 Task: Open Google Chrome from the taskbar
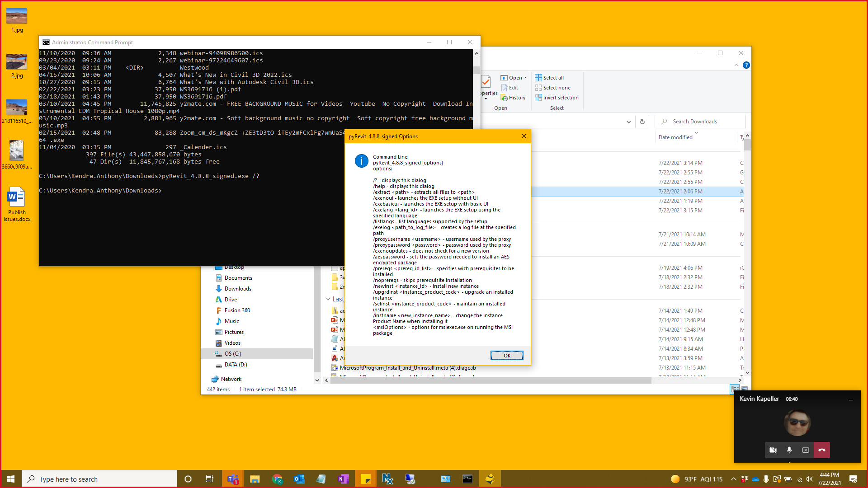pyautogui.click(x=277, y=479)
